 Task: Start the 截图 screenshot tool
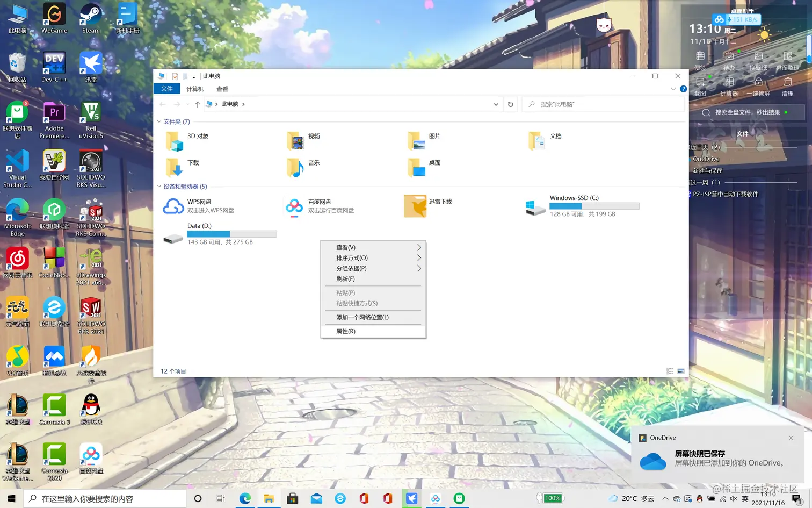point(700,86)
